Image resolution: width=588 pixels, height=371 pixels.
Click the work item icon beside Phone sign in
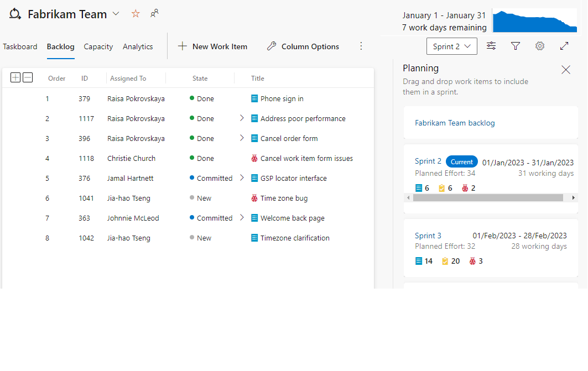click(x=253, y=98)
